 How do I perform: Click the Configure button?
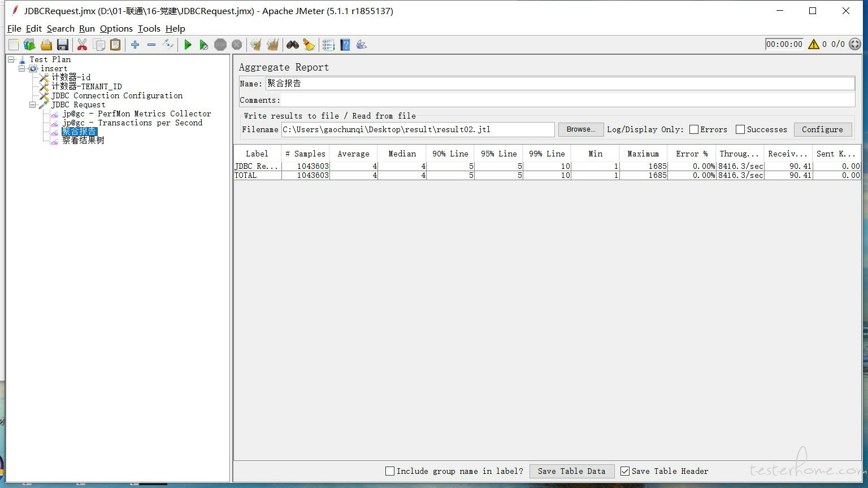coord(823,129)
